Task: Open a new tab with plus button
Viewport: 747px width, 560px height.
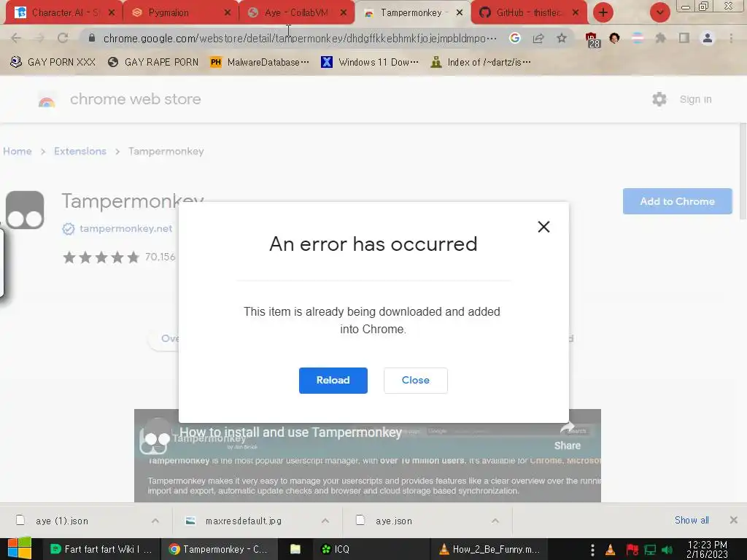Action: pyautogui.click(x=603, y=12)
